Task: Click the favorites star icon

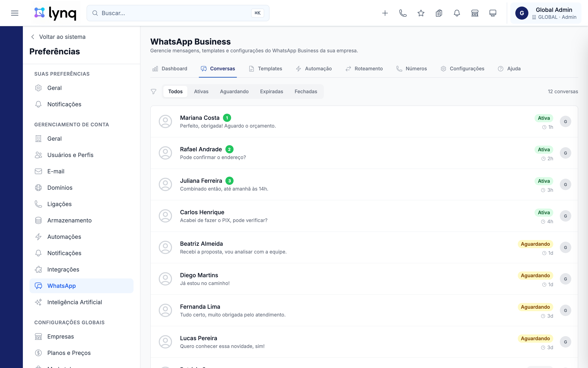Action: [421, 13]
